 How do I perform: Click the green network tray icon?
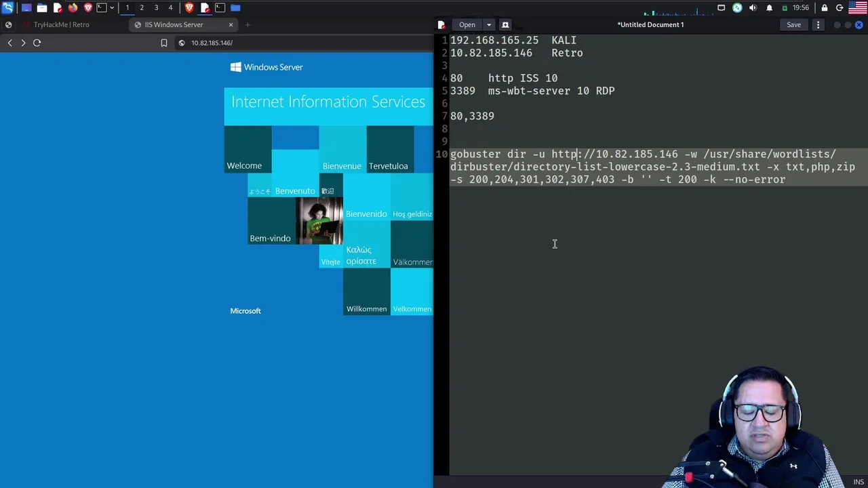click(737, 7)
